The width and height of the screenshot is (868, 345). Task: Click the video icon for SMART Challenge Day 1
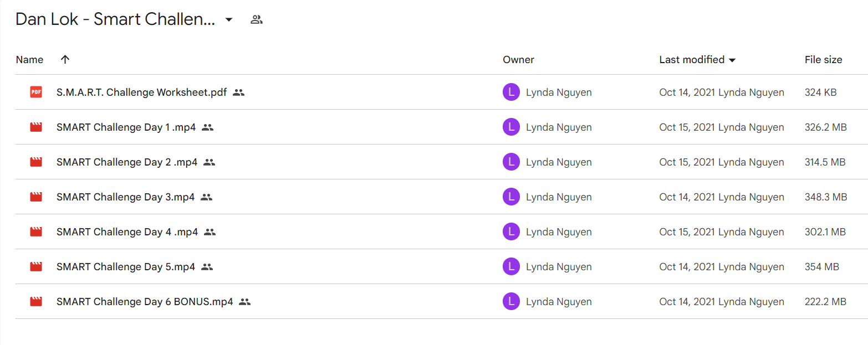pos(36,127)
